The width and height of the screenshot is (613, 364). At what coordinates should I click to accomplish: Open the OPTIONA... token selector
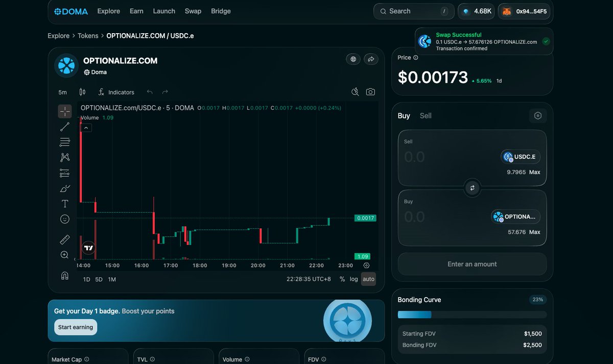click(x=516, y=216)
